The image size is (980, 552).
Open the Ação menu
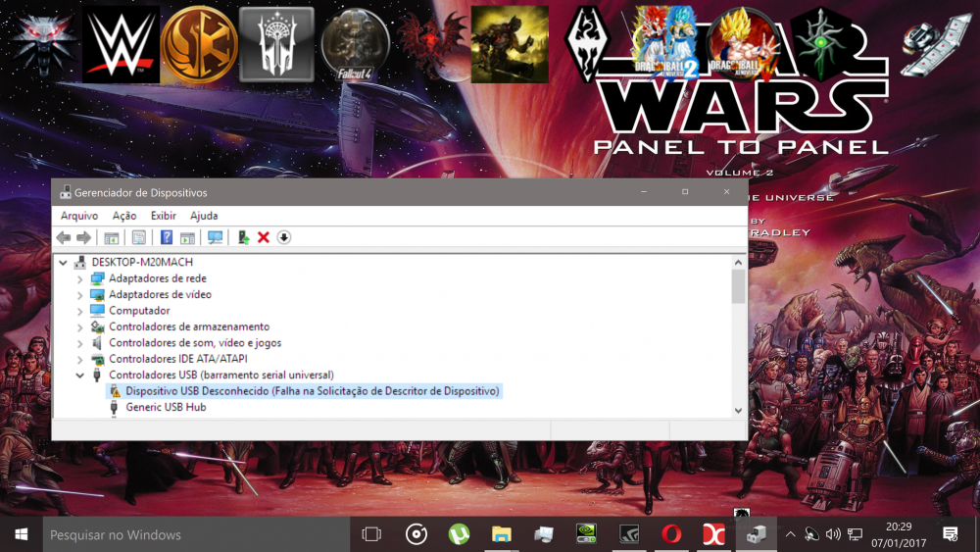point(124,216)
